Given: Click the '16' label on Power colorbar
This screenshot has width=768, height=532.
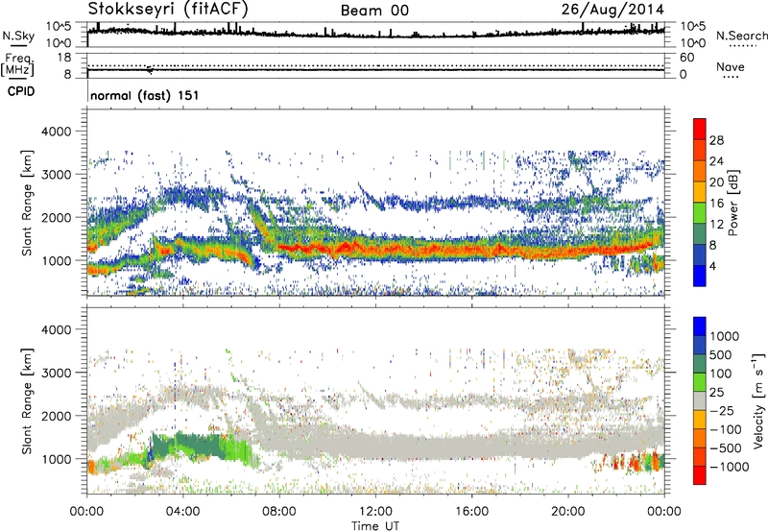Looking at the screenshot, I should 716,204.
